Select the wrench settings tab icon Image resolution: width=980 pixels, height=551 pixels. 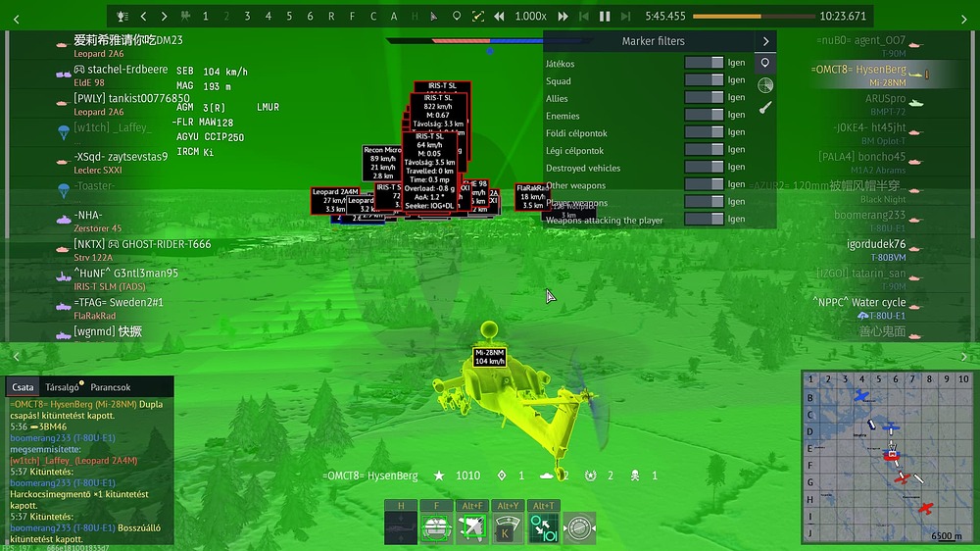pyautogui.click(x=765, y=108)
